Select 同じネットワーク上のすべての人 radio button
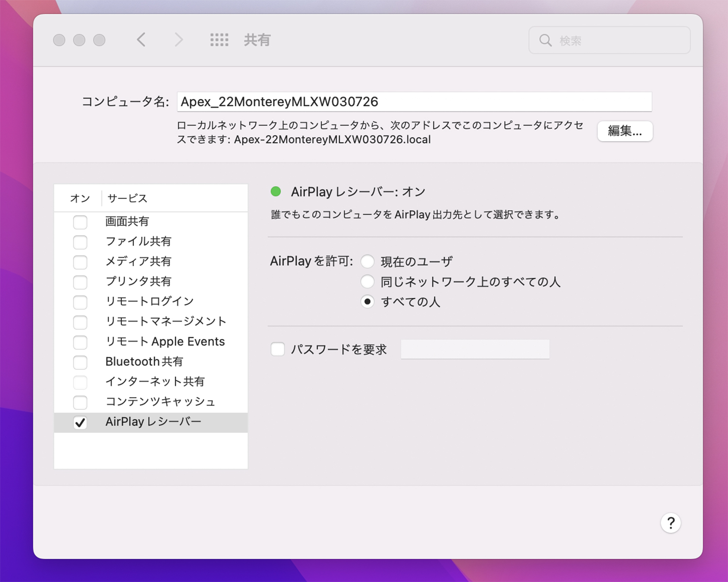The height and width of the screenshot is (582, 728). pyautogui.click(x=367, y=281)
